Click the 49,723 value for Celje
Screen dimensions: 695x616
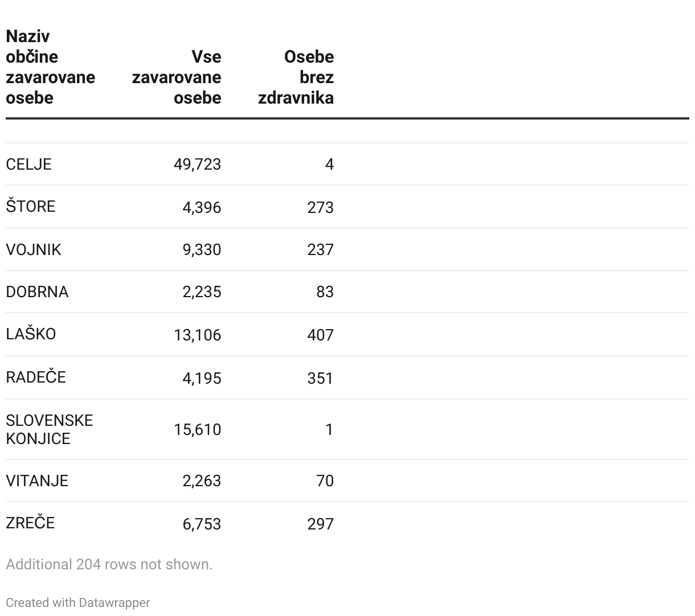coord(197,165)
